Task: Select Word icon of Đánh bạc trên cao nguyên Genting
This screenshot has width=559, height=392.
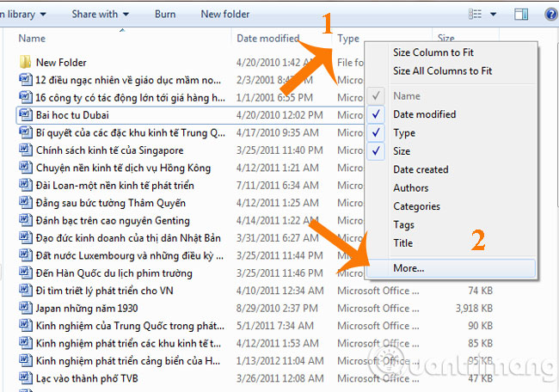Action: click(x=25, y=220)
